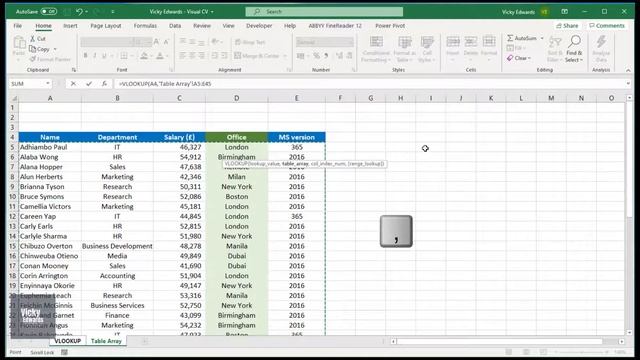
Task: Click the font color A icon
Action: [x=160, y=56]
